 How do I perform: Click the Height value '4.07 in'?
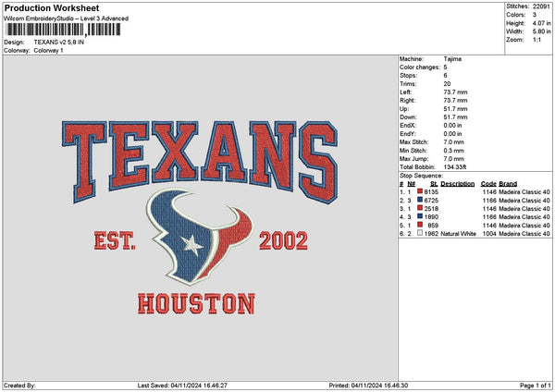[x=541, y=23]
